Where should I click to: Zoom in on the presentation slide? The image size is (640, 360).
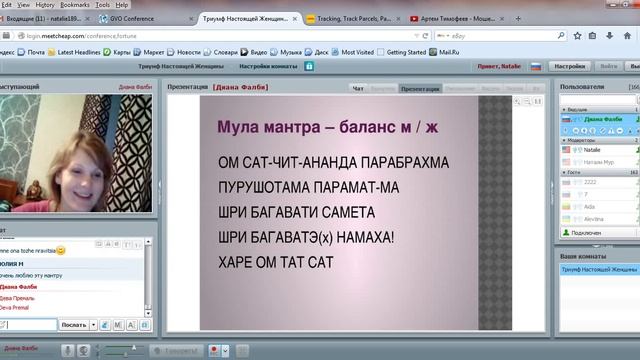(518, 101)
